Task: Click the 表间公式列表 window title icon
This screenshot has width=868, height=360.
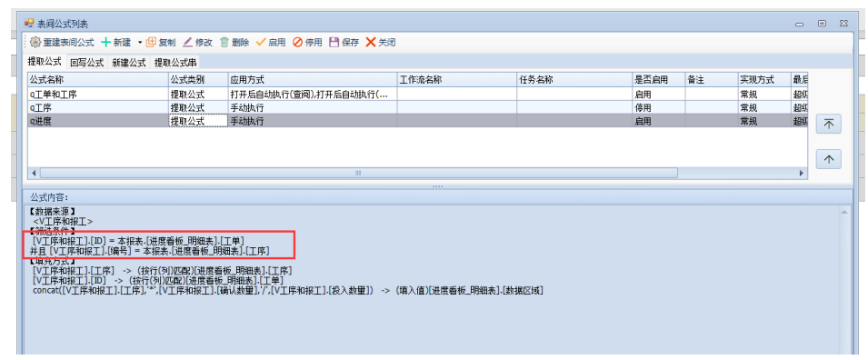Action: (29, 23)
